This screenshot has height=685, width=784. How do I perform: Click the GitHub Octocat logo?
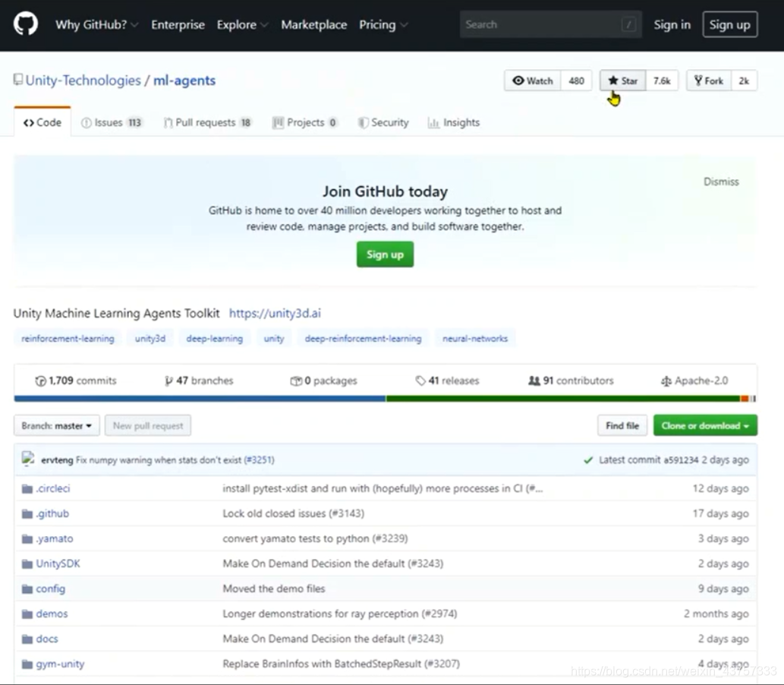click(x=26, y=24)
